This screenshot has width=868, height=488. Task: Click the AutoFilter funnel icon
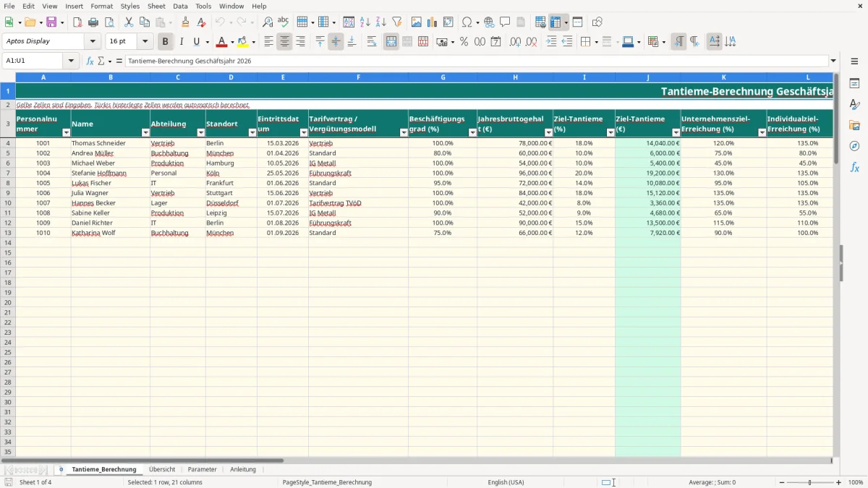coord(397,22)
